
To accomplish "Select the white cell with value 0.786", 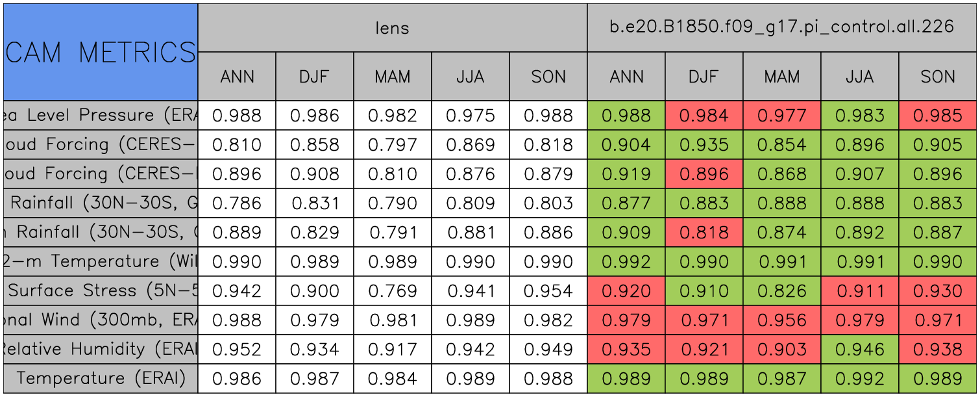I will [x=236, y=203].
